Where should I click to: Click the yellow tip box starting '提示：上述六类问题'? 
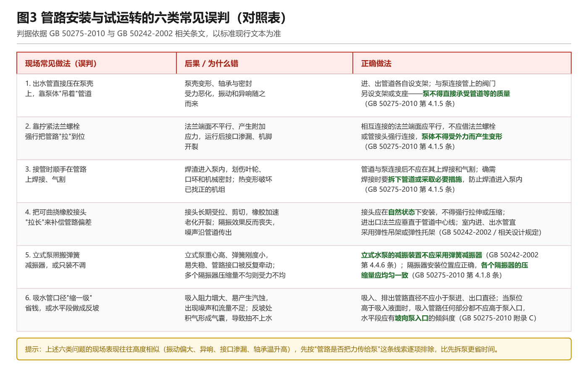[x=294, y=349]
